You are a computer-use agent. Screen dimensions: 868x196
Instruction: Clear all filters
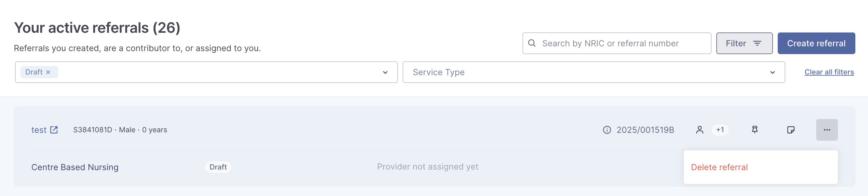pos(829,72)
